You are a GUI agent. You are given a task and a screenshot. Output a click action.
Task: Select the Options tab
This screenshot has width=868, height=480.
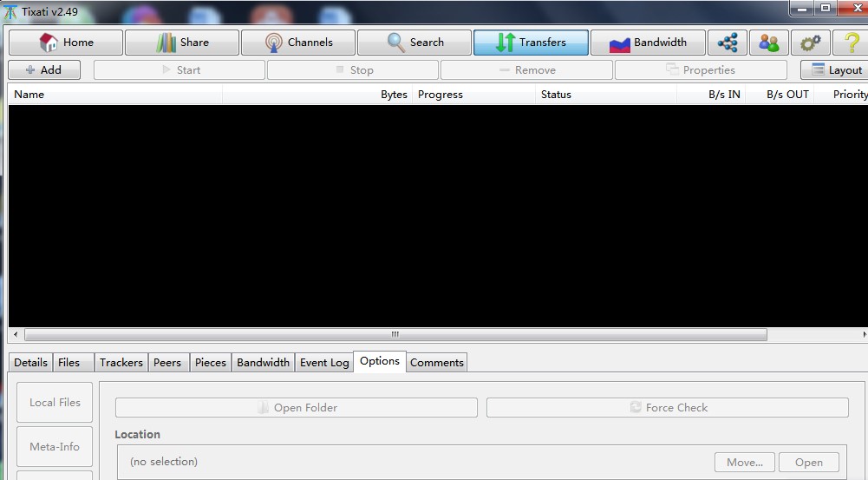(380, 361)
